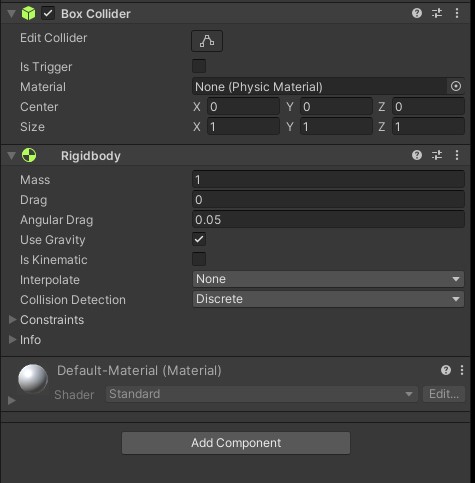
Task: Enable the Is Trigger checkbox
Action: [199, 66]
